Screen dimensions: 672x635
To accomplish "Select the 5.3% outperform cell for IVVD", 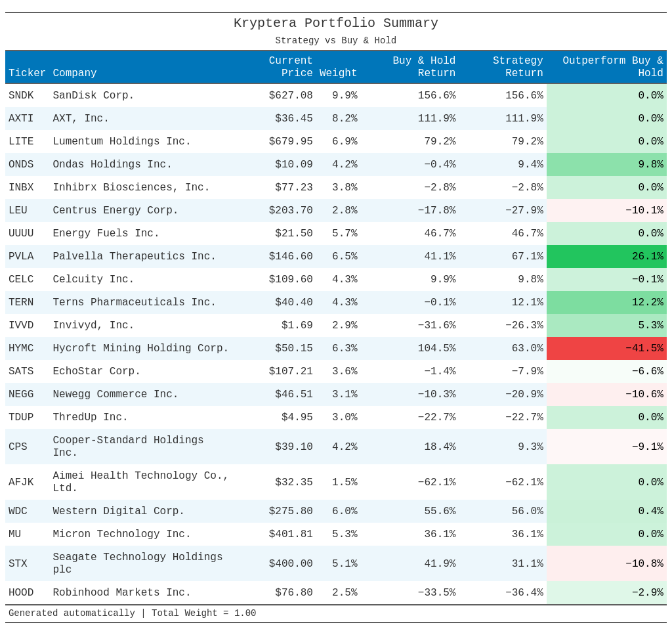I will pos(606,325).
